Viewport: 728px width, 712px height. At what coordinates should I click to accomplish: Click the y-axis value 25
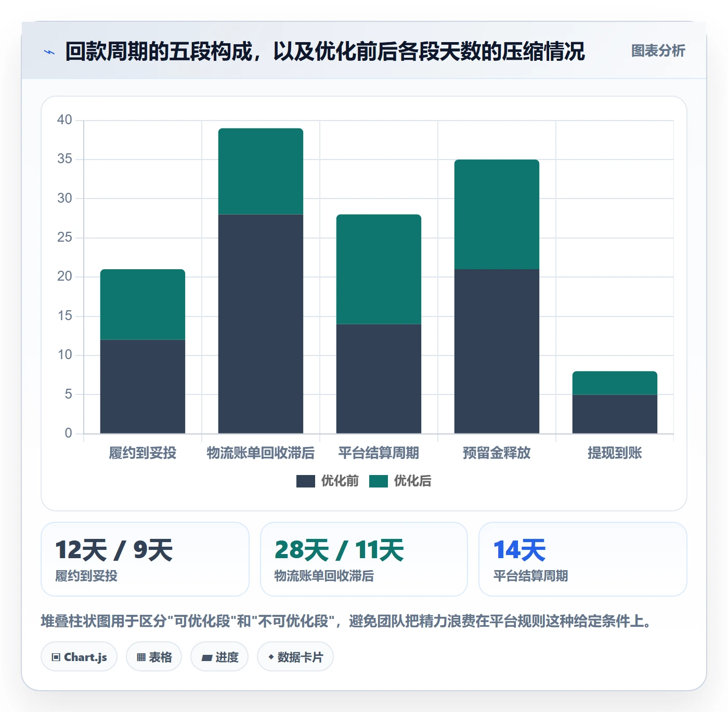click(64, 238)
